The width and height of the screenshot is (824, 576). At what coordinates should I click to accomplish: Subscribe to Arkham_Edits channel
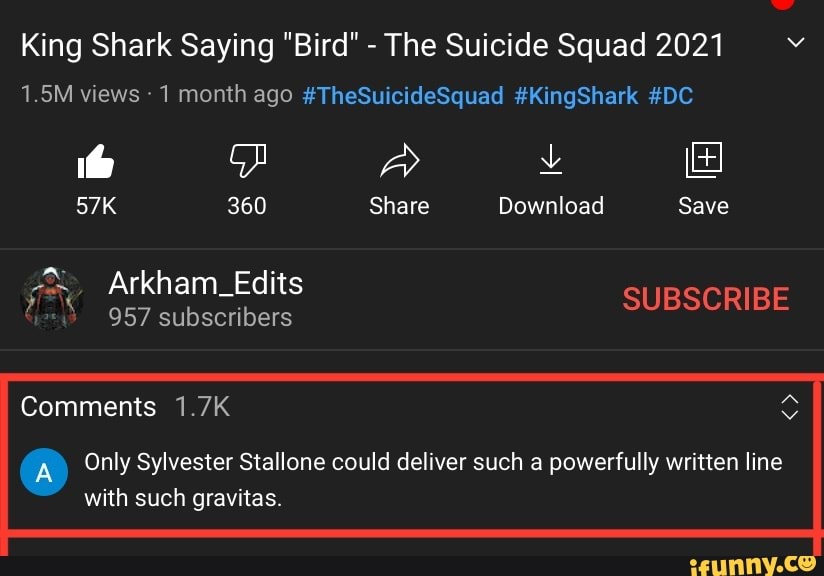(706, 299)
